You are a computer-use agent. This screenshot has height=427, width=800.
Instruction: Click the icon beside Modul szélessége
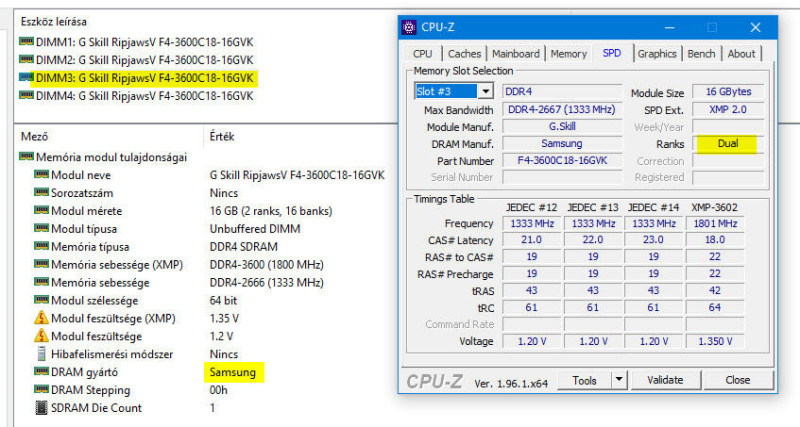coord(41,300)
